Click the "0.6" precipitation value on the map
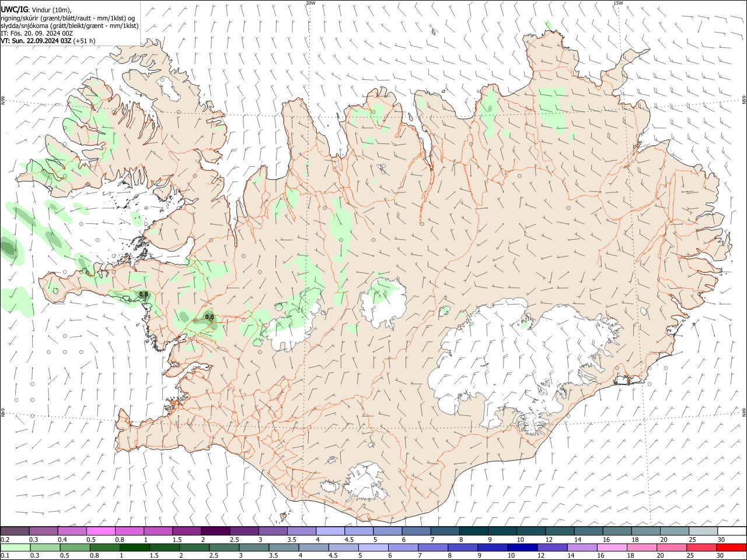Screen dimensions: 747x560 point(210,317)
